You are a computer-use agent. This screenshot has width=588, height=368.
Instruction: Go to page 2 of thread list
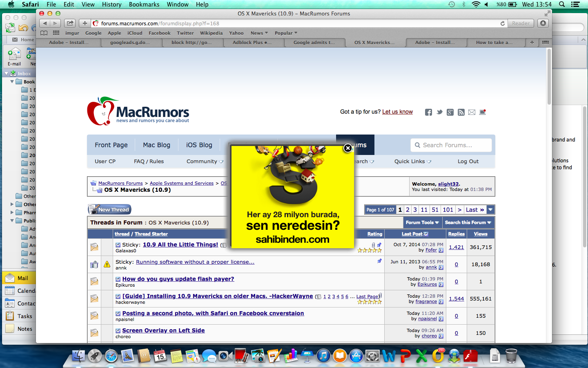408,210
